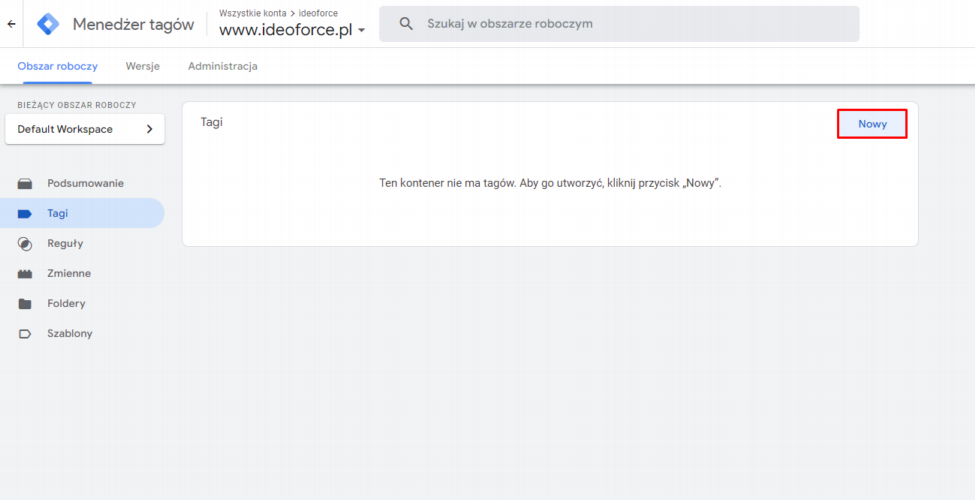Click the magnifier icon in the search bar
Screen dimensions: 975x500
[406, 23]
